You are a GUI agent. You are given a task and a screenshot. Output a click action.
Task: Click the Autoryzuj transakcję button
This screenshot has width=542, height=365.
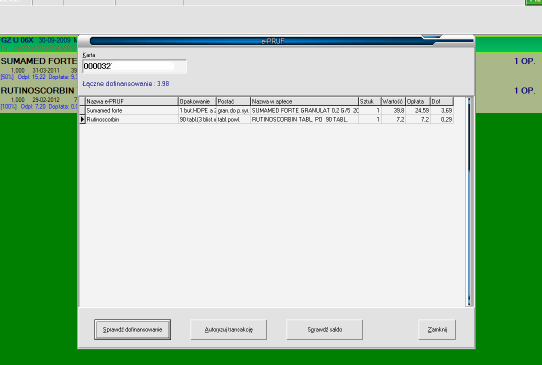pos(228,329)
